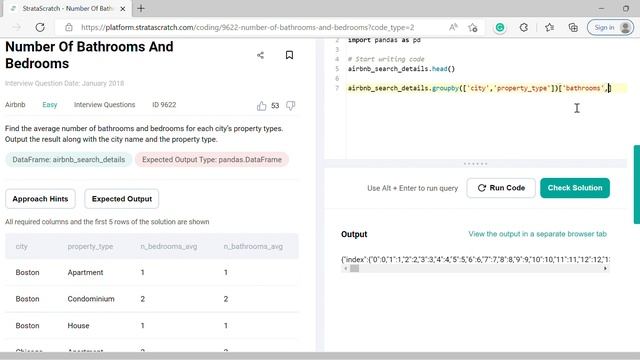Add this page to favorites star icon
This screenshot has height=360, width=640.
473,28
